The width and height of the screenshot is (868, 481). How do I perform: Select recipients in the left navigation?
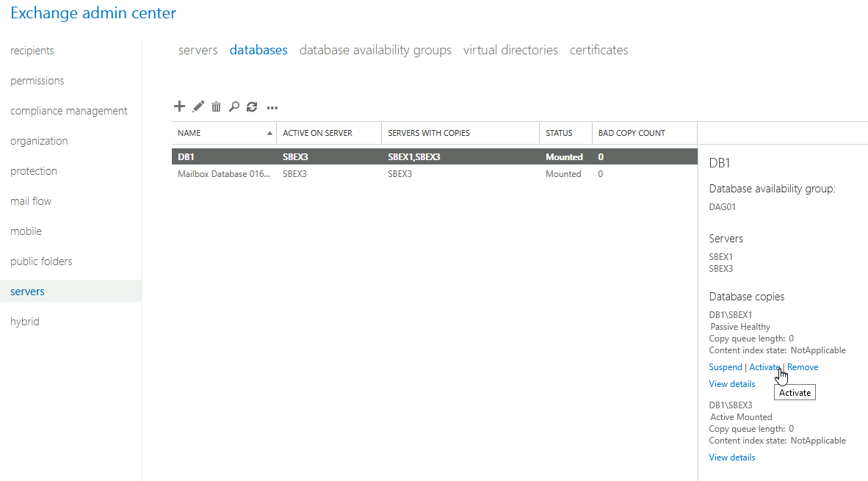pyautogui.click(x=32, y=51)
